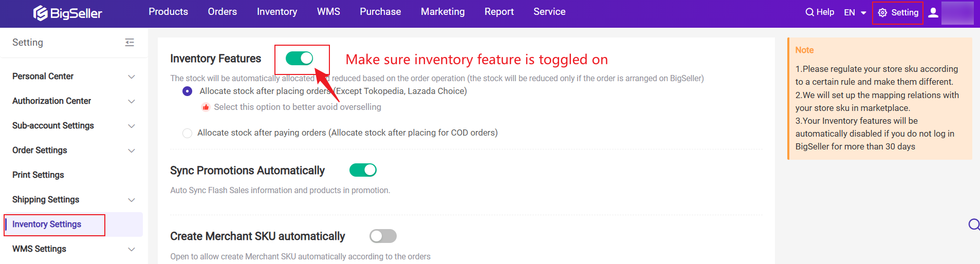This screenshot has width=980, height=264.
Task: Select Allocate stock after placing orders option
Action: 187,91
